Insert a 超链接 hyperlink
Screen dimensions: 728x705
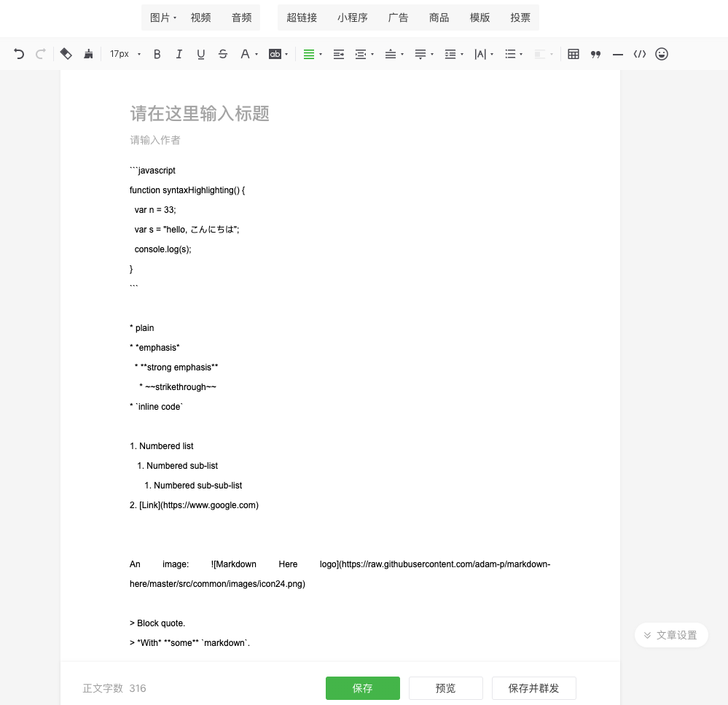302,17
